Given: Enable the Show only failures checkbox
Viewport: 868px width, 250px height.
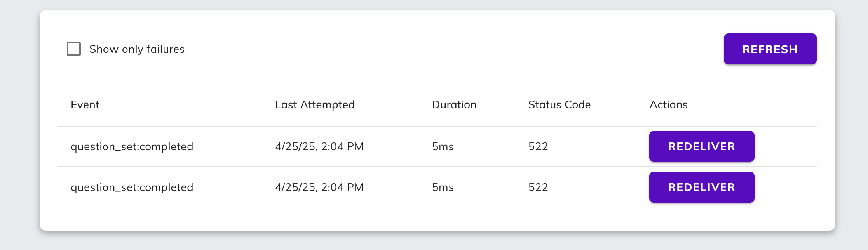Looking at the screenshot, I should tap(74, 49).
